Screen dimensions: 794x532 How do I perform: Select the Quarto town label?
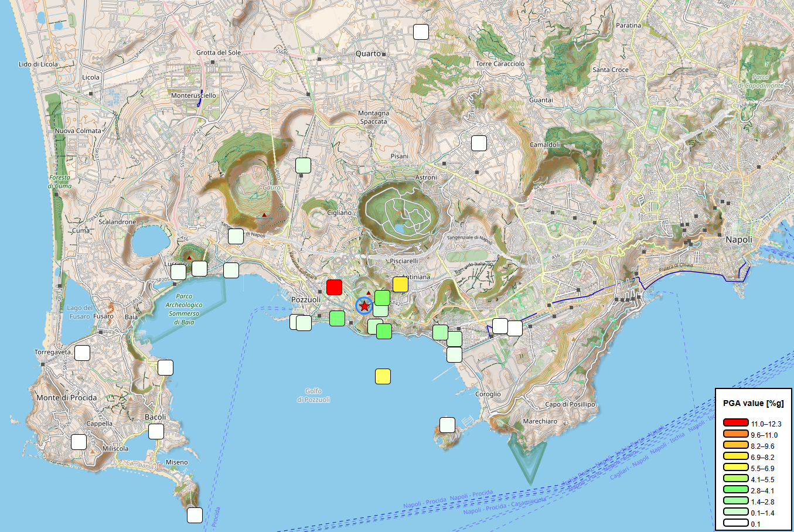[x=368, y=53]
